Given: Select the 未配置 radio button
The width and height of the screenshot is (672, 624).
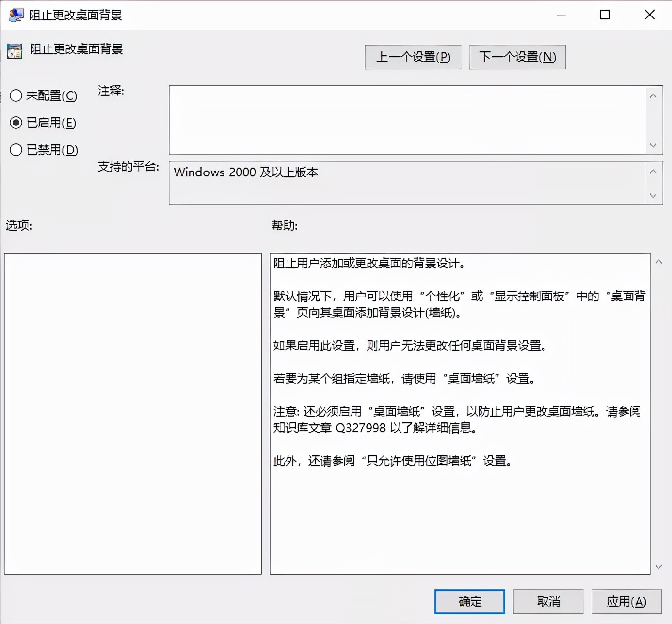Looking at the screenshot, I should click(16, 96).
